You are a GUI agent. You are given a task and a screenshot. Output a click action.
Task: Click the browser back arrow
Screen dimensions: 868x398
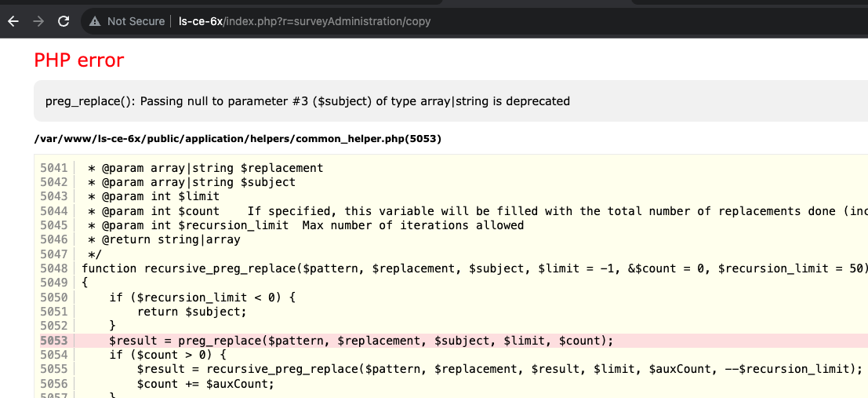click(x=13, y=21)
